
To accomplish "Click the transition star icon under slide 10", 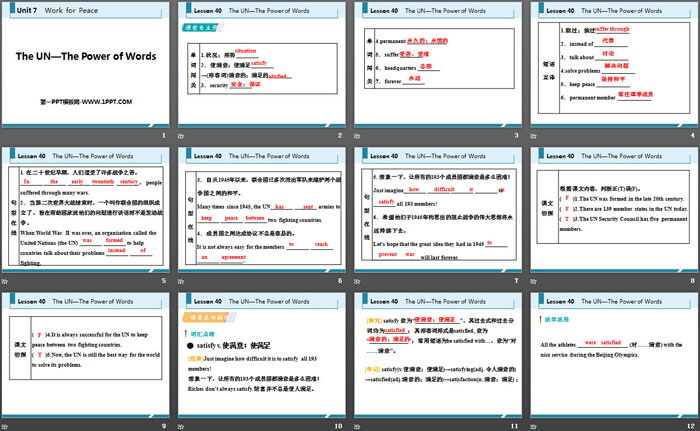I will point(181,427).
